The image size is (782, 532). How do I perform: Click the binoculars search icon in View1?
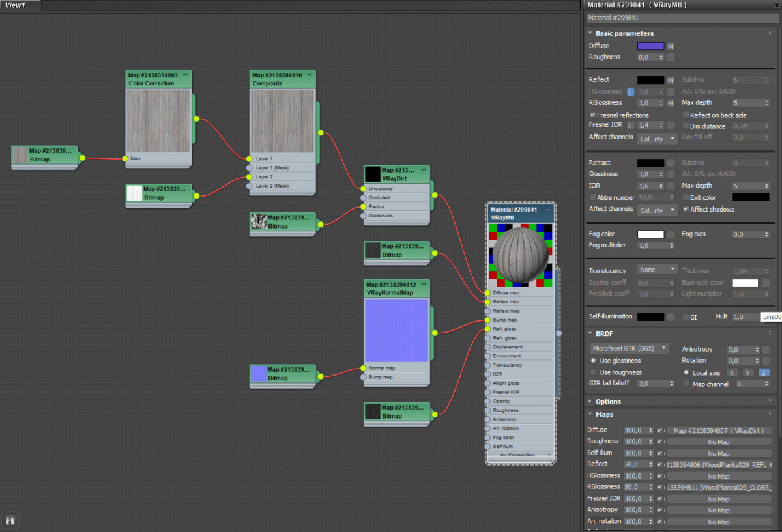pos(10,520)
